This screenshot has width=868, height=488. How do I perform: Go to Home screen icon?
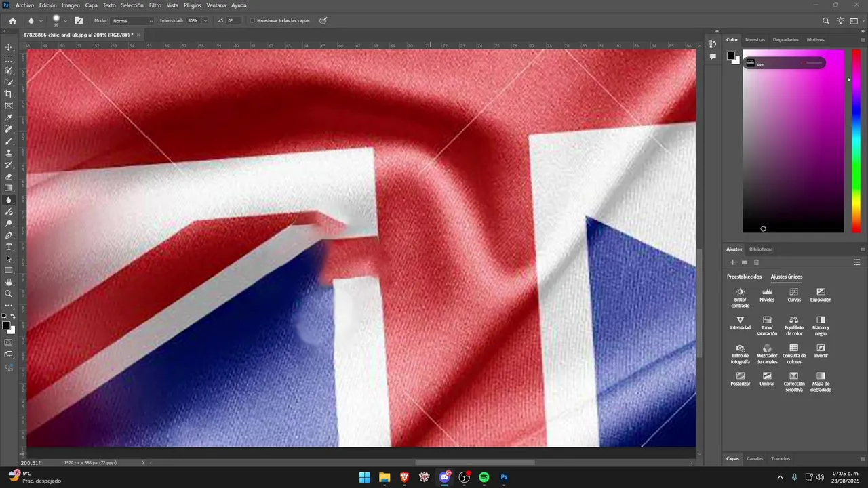(12, 20)
